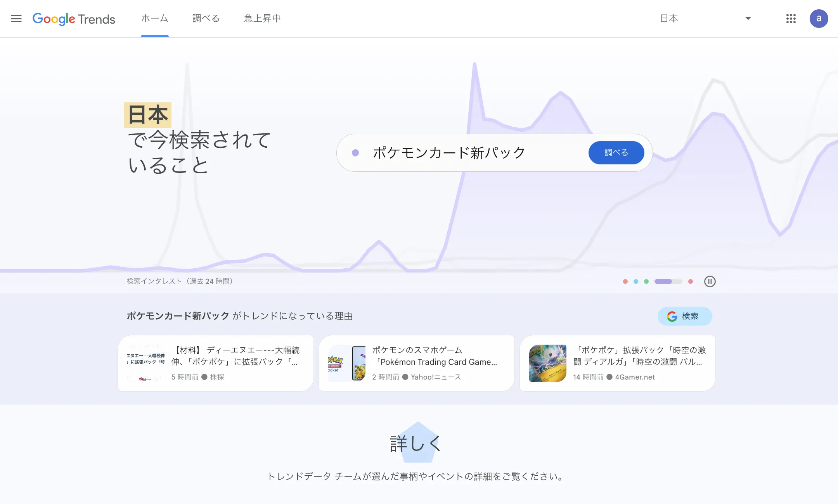This screenshot has height=504, width=838.
Task: Open the hamburger main menu
Action: pyautogui.click(x=16, y=19)
